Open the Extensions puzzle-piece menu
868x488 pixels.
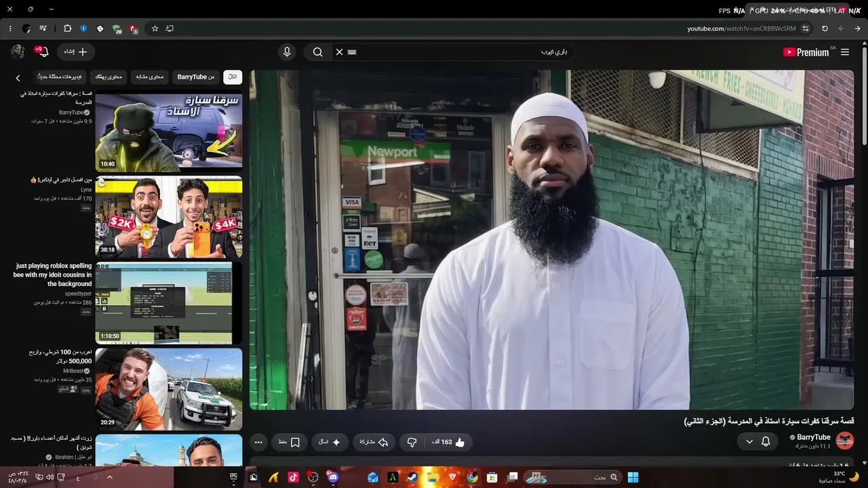pyautogui.click(x=67, y=28)
